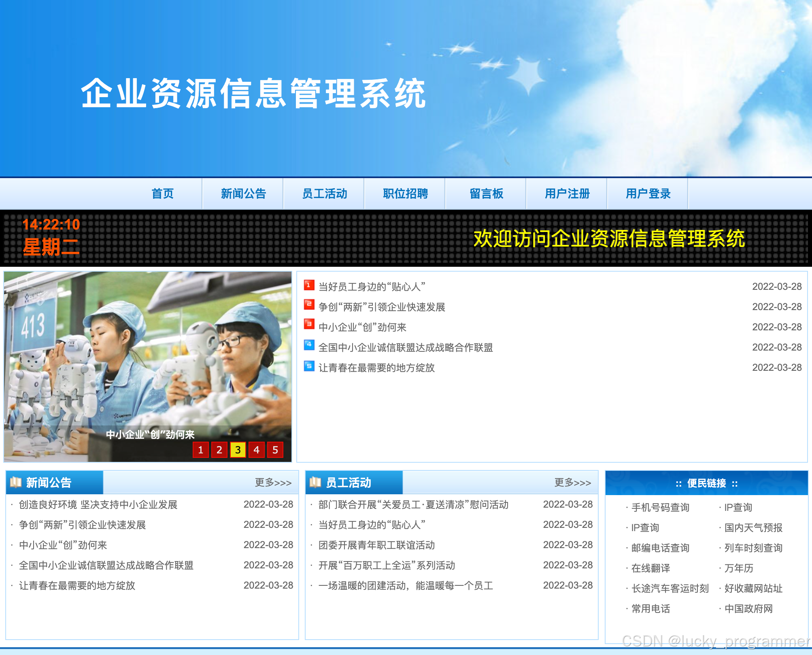Image resolution: width=812 pixels, height=655 pixels.
Task: Click book icon beside 新闻公告 panel title
Action: (x=16, y=482)
